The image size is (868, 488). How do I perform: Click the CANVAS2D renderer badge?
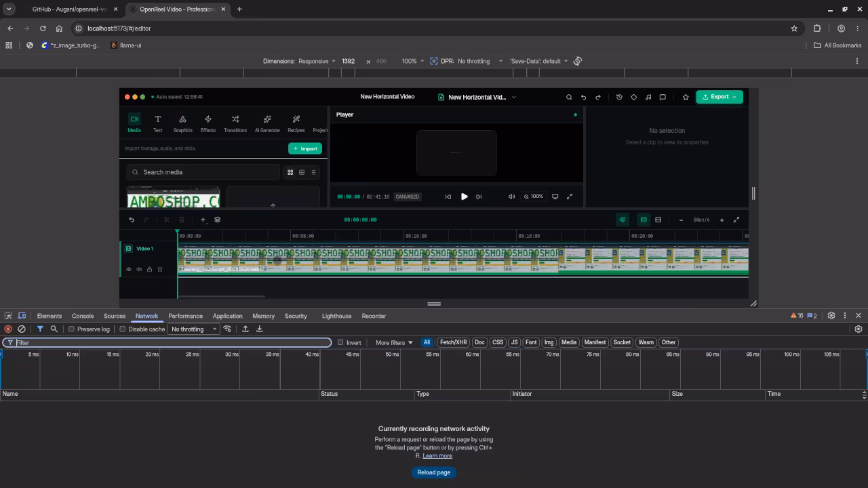tap(408, 197)
